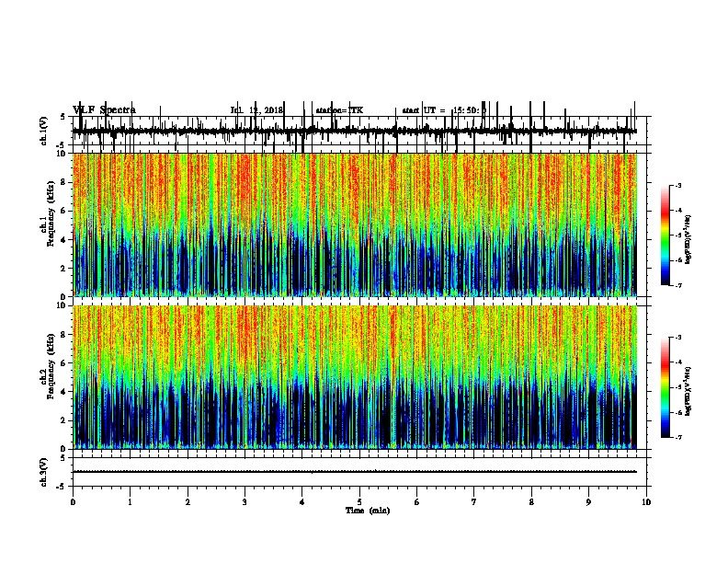Image resolution: width=728 pixels, height=563 pixels.
Task: Click the "10" label on the time axis
Action: click(646, 501)
